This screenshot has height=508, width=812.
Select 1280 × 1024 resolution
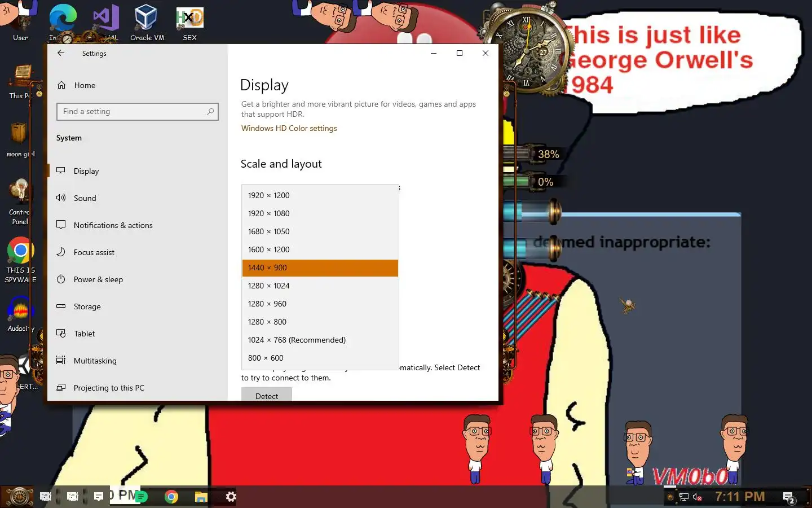point(320,286)
